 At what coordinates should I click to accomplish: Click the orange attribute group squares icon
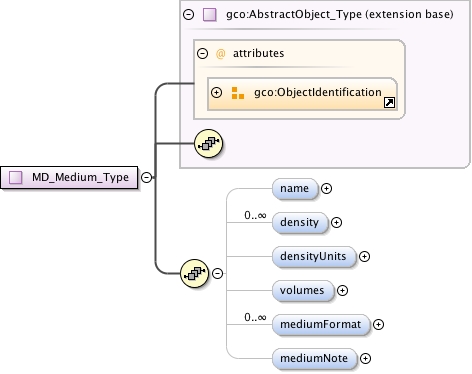[238, 93]
